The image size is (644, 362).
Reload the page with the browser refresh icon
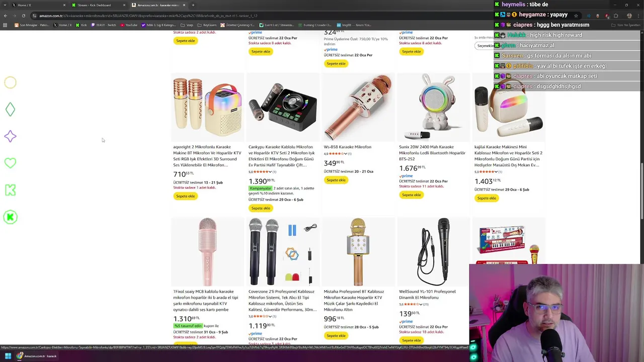(23, 16)
